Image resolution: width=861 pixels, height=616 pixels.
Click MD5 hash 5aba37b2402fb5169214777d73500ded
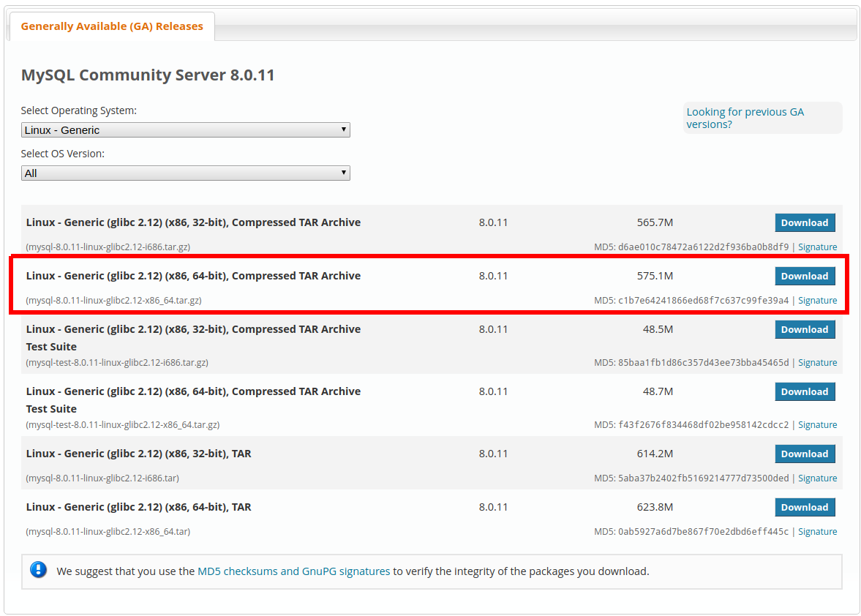click(x=704, y=478)
